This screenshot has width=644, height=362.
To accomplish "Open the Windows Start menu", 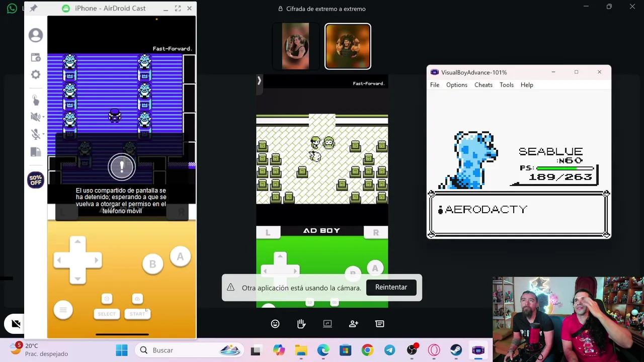I will (x=122, y=350).
